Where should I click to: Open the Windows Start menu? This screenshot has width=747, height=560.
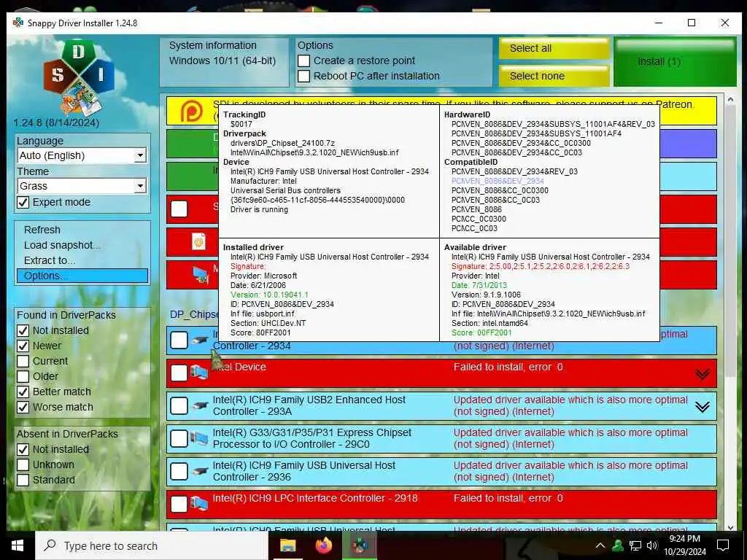pos(18,545)
